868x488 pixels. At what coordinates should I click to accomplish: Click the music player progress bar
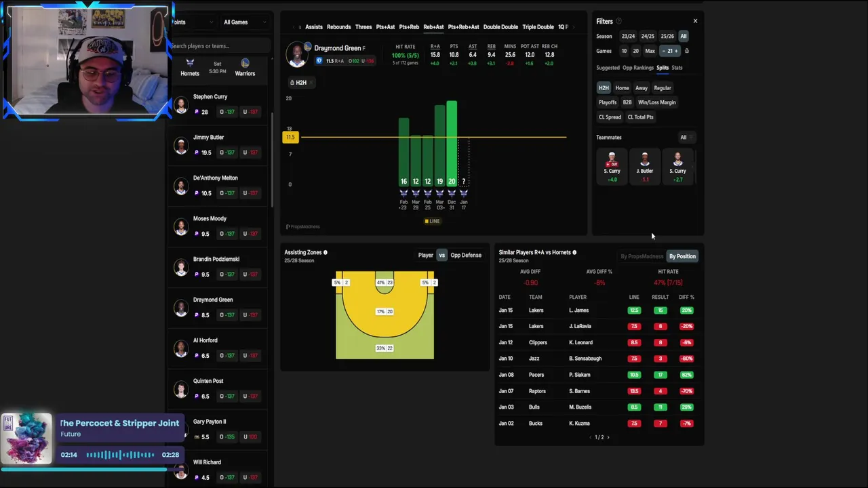click(x=94, y=468)
